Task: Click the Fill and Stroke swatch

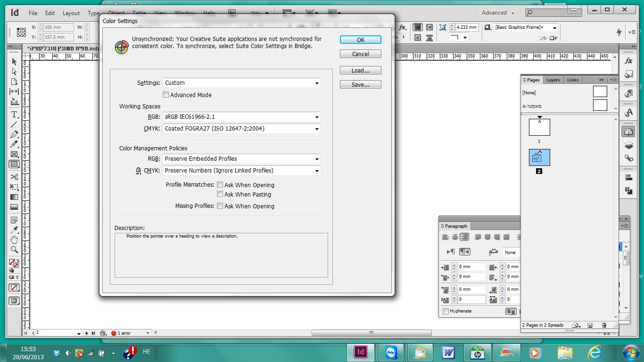Action: [x=14, y=263]
